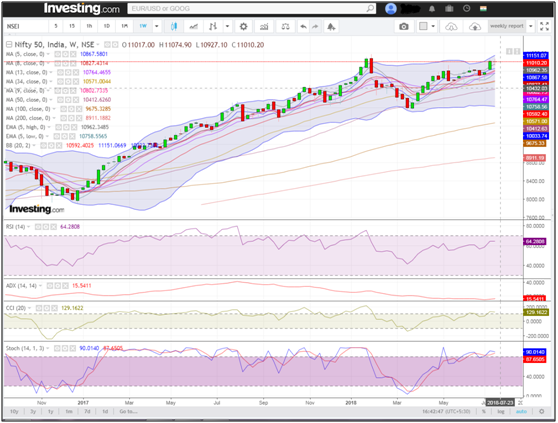Take a chart snapshot with camera icon
Image resolution: width=558 pixels, height=423 pixels.
pyautogui.click(x=404, y=26)
